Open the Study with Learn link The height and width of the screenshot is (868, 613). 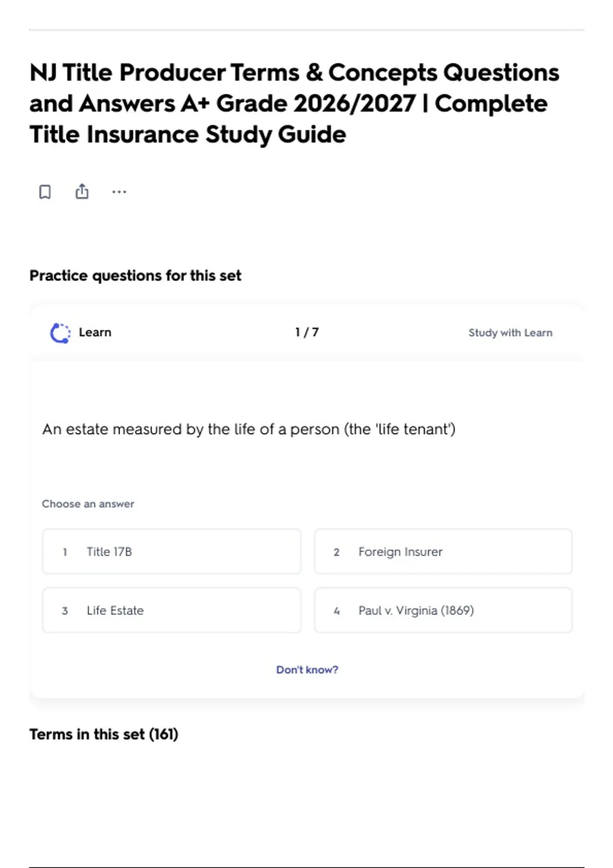(x=510, y=332)
